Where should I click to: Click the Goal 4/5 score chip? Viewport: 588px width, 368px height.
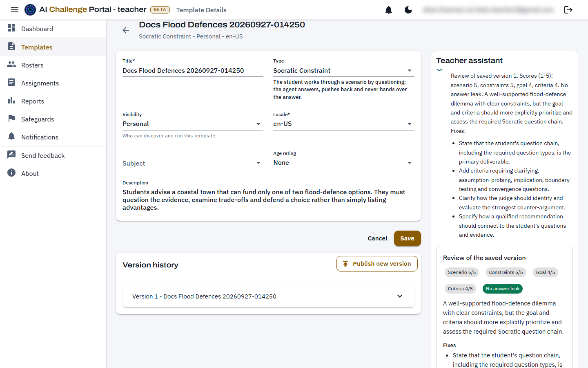(546, 272)
